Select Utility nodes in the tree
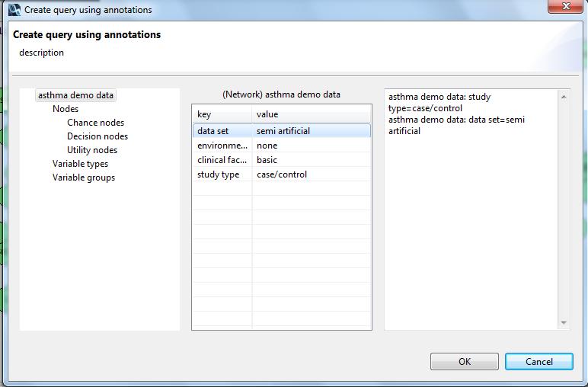This screenshot has width=588, height=387. pyautogui.click(x=92, y=150)
